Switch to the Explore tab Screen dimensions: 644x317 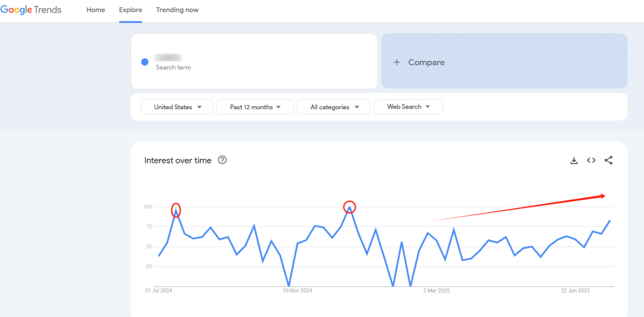131,10
